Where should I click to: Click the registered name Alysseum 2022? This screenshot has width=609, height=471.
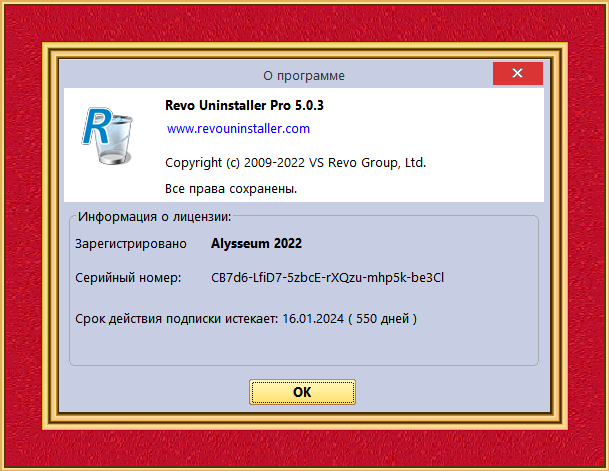(256, 243)
